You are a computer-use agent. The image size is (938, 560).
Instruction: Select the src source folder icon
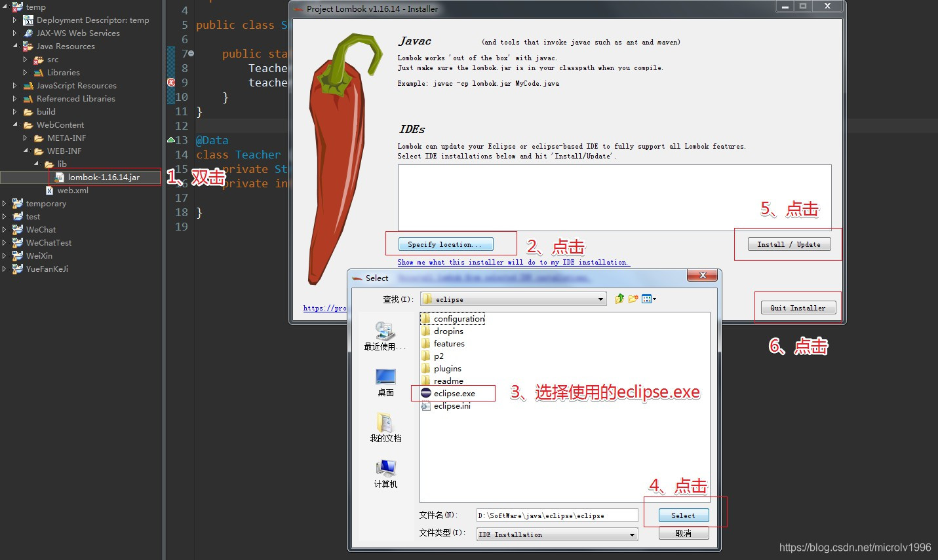coord(39,60)
